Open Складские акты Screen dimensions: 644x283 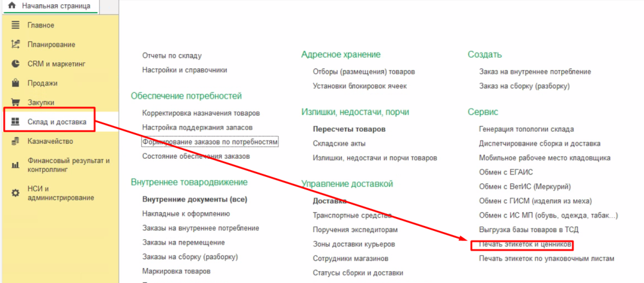click(x=339, y=144)
